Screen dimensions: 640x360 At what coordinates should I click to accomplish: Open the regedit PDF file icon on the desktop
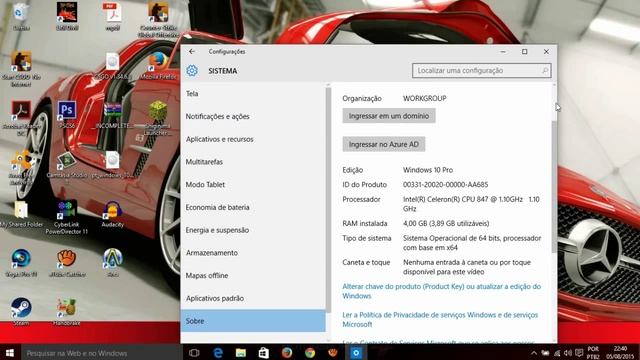pyautogui.click(x=112, y=16)
